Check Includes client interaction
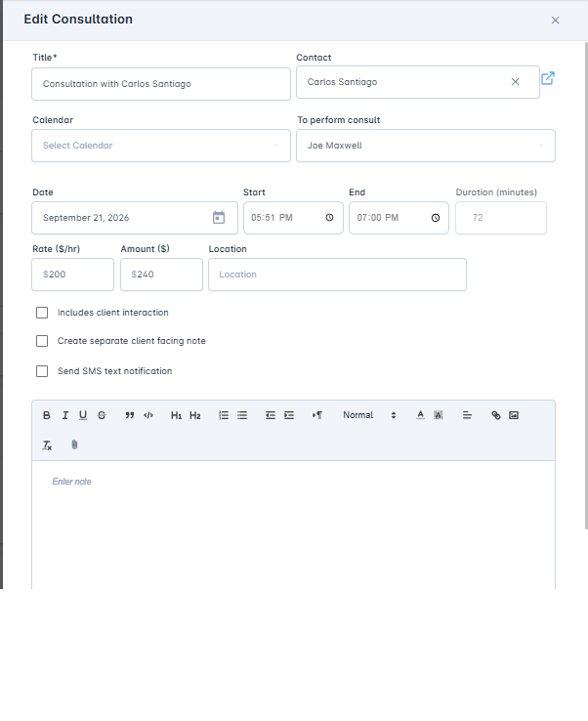 42,313
